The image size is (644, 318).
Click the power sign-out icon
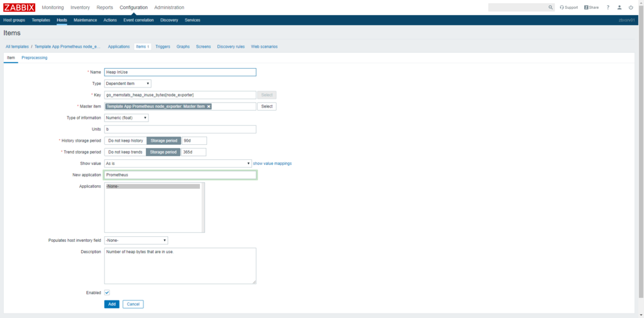631,8
